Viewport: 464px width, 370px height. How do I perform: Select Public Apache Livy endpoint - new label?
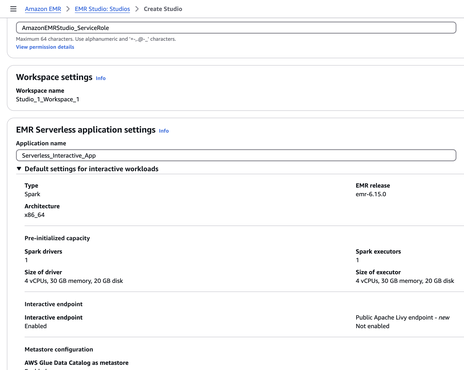click(403, 318)
